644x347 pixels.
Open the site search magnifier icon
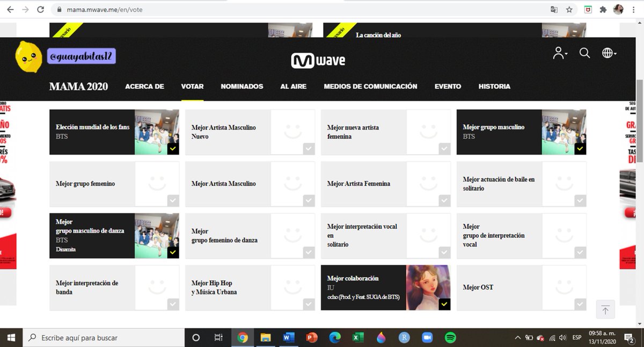584,53
